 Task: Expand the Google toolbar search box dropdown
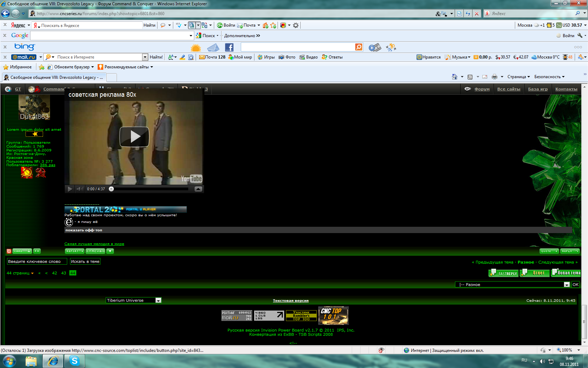coord(191,36)
